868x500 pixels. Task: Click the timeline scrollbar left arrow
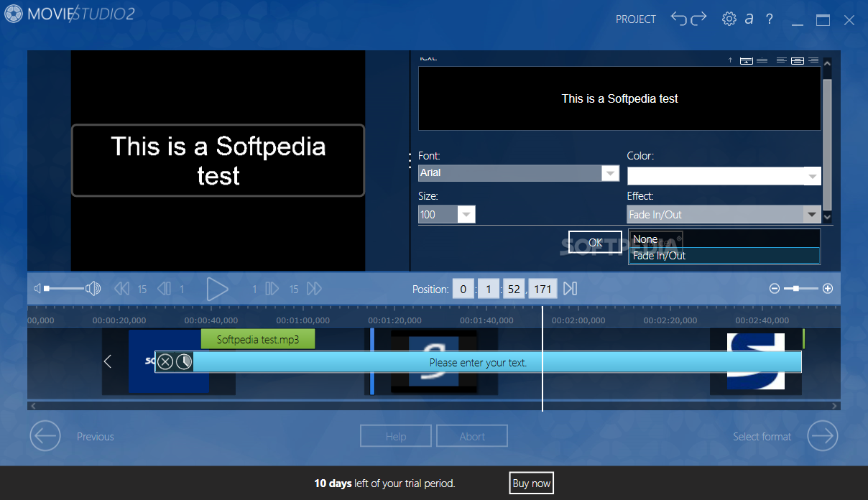[x=33, y=406]
